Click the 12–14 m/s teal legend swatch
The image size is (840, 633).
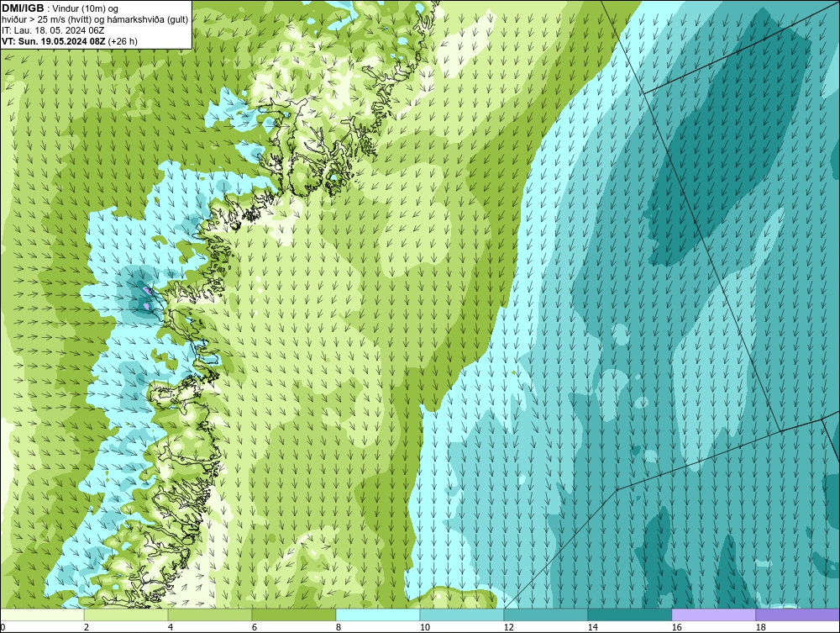coord(545,615)
